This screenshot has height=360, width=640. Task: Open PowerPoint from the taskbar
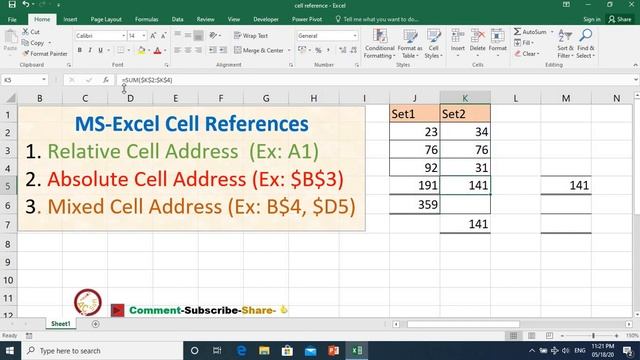click(333, 351)
